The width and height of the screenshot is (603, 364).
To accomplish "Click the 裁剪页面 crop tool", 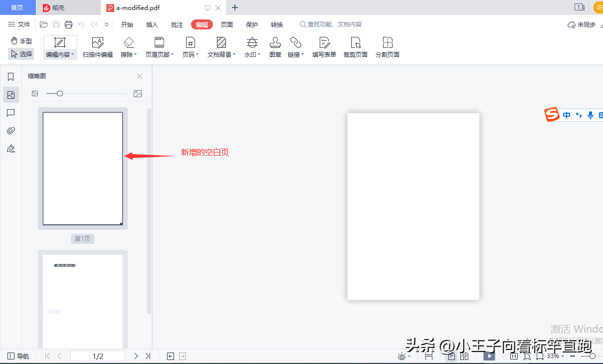I will pos(356,48).
